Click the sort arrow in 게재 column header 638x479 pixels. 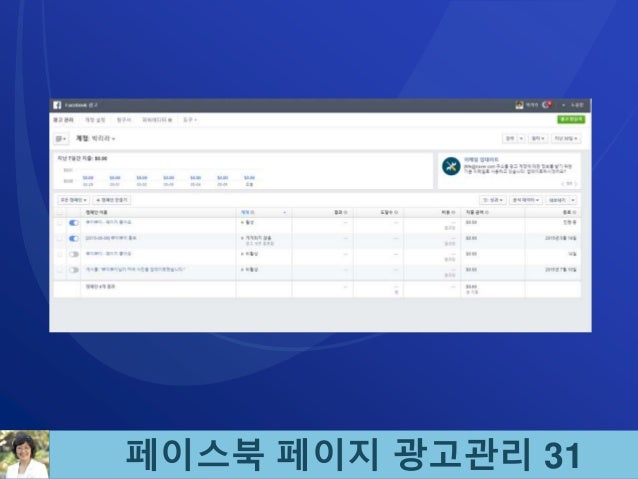pyautogui.click(x=284, y=213)
